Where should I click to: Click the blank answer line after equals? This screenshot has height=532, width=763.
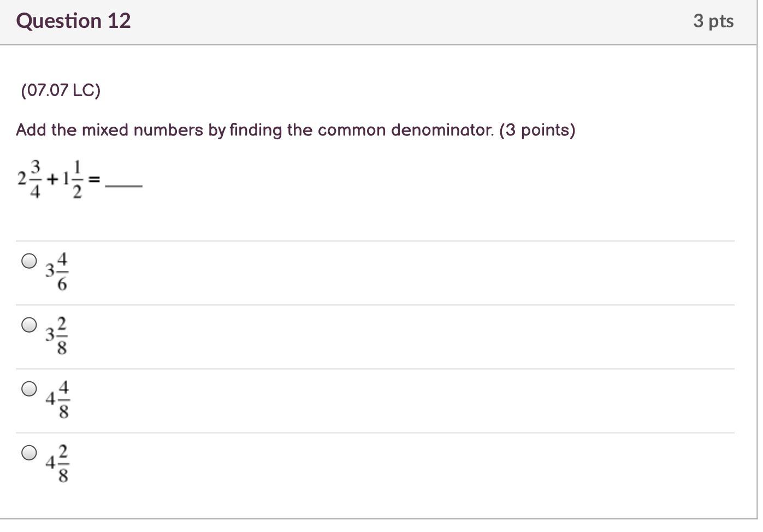124,186
